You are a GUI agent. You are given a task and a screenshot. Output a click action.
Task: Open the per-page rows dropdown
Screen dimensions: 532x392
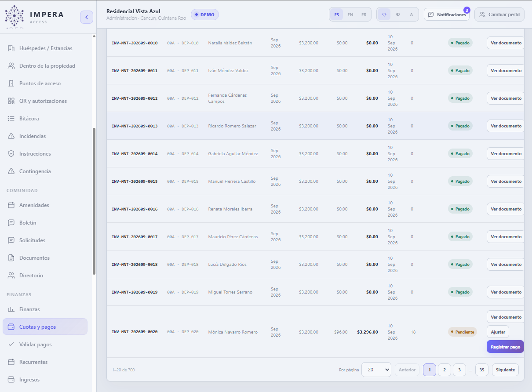376,370
